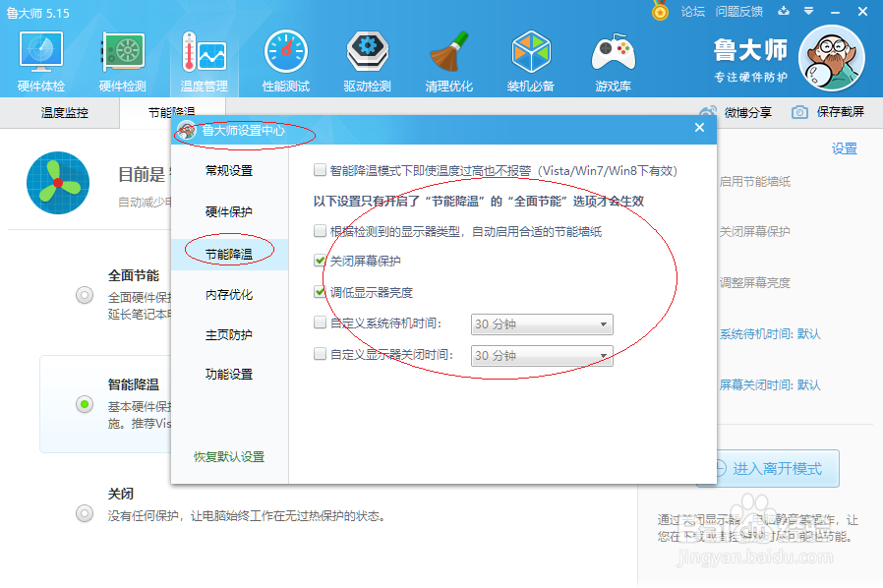Image resolution: width=883 pixels, height=588 pixels.
Task: Open 内存优化 in settings sidebar
Action: (229, 295)
